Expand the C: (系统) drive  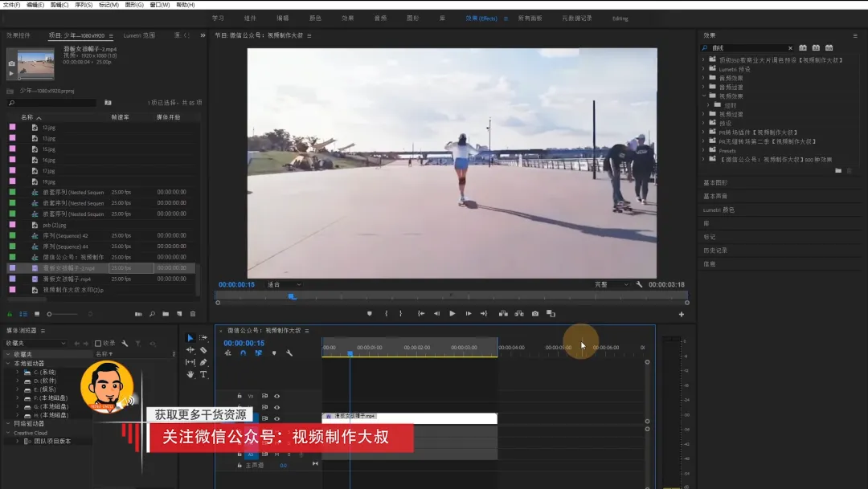tap(18, 373)
